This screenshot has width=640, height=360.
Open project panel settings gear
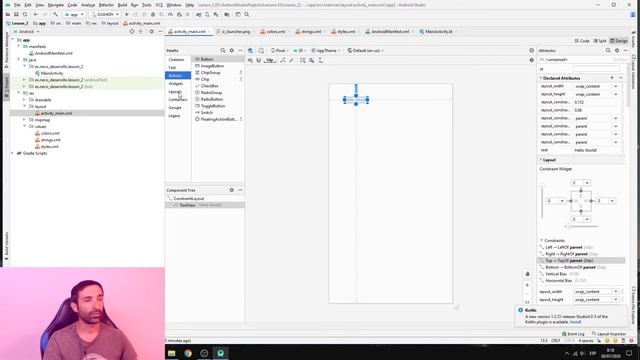coord(151,31)
